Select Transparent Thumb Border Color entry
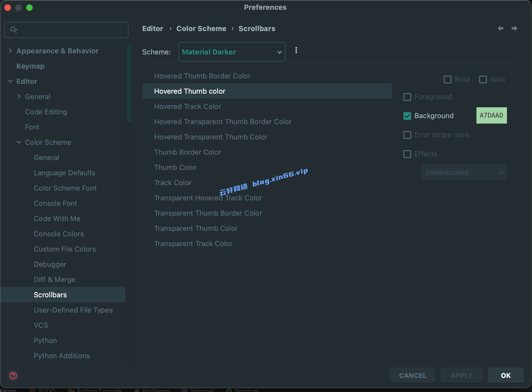The image size is (532, 392). [267, 213]
